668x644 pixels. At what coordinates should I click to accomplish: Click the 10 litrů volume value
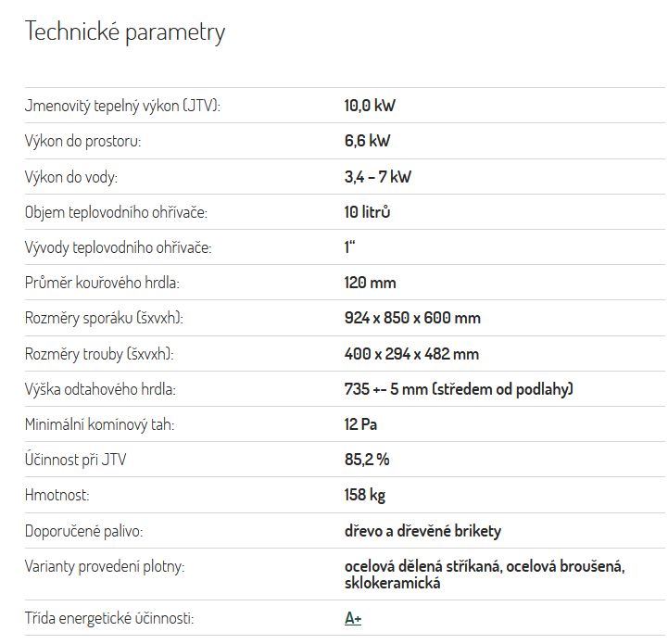tap(367, 212)
